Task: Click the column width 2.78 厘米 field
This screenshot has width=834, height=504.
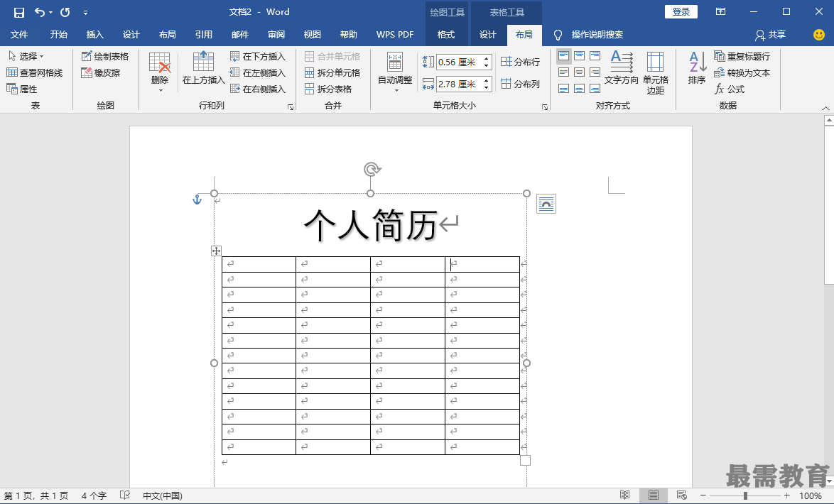Action: [459, 84]
